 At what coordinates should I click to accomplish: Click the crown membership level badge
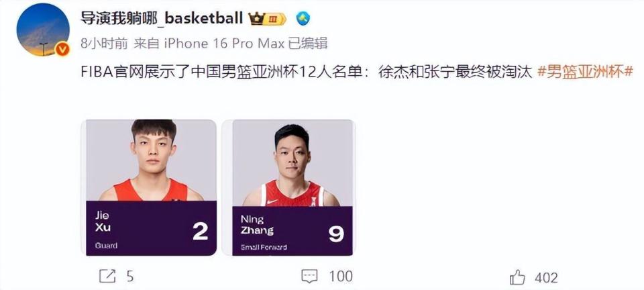(x=268, y=19)
